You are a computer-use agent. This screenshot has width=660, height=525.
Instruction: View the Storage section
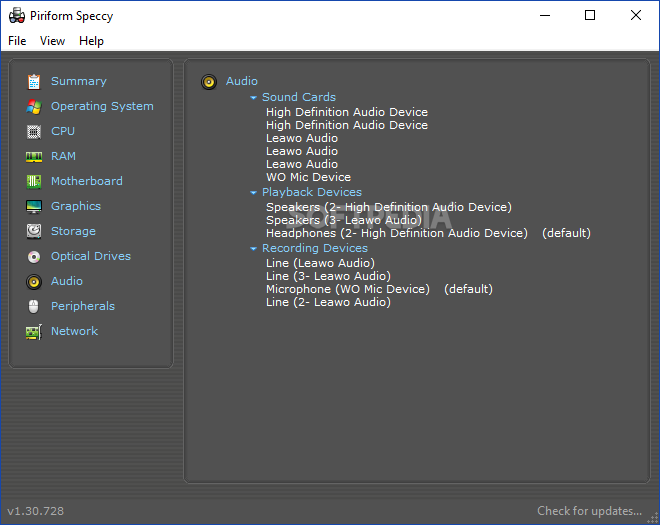coord(73,231)
